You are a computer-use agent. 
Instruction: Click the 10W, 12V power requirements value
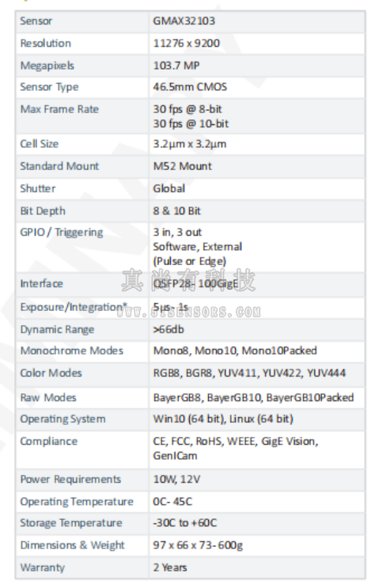pos(176,480)
